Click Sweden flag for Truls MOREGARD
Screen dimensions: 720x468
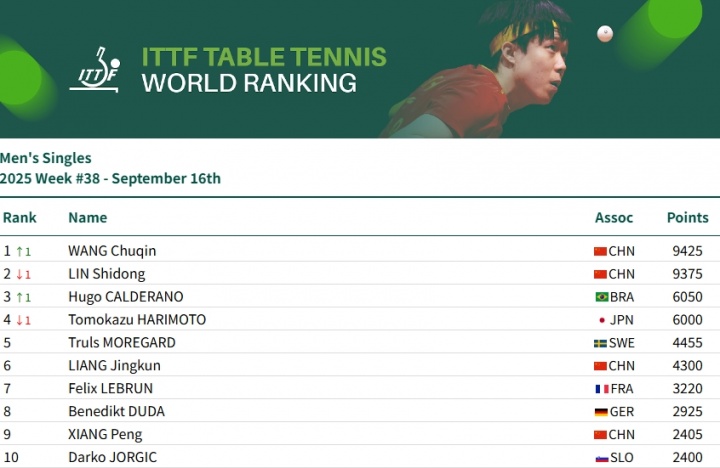click(x=601, y=343)
